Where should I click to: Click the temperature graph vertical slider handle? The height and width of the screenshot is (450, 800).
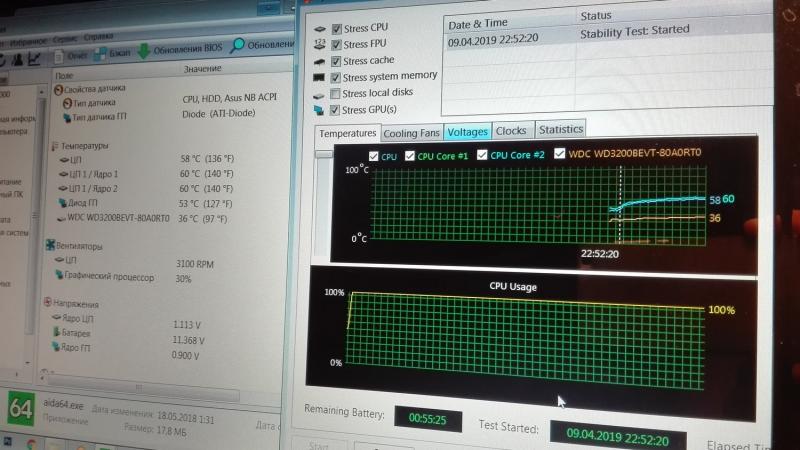tap(323, 154)
